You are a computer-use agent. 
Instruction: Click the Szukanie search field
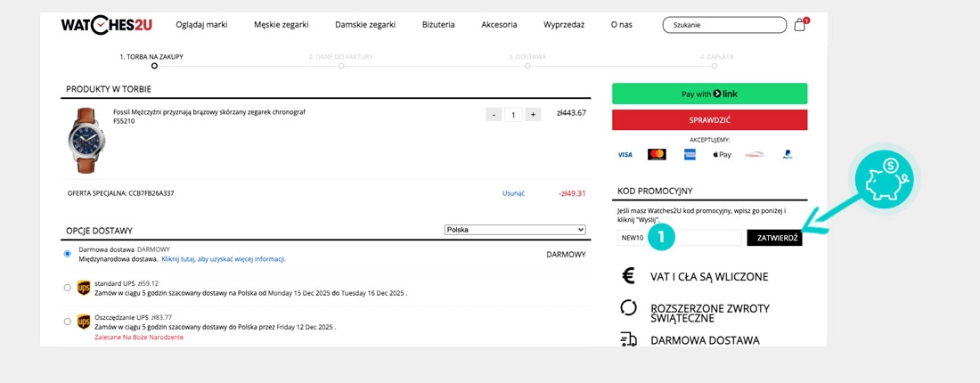722,25
